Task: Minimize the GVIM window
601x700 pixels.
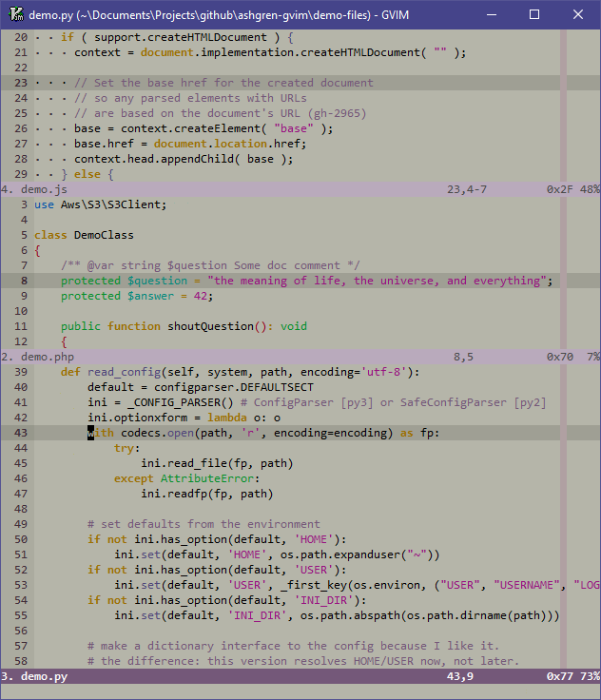Action: [492, 14]
